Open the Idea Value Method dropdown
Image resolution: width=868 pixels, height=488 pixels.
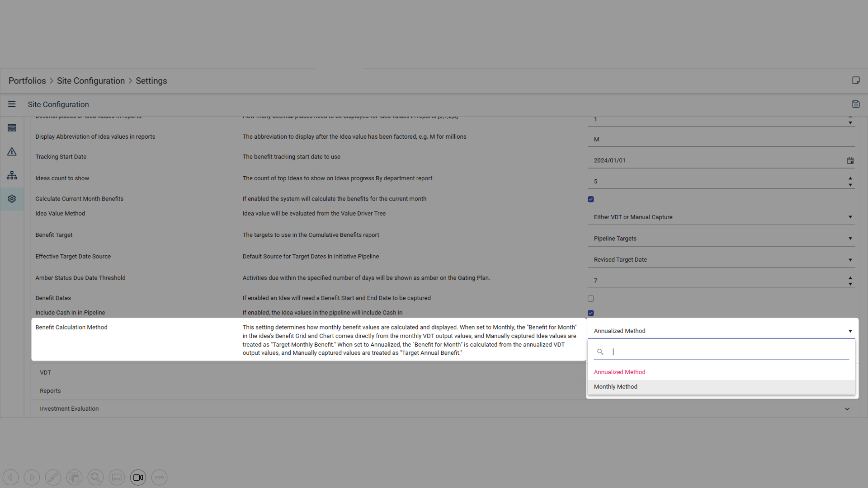pos(721,217)
